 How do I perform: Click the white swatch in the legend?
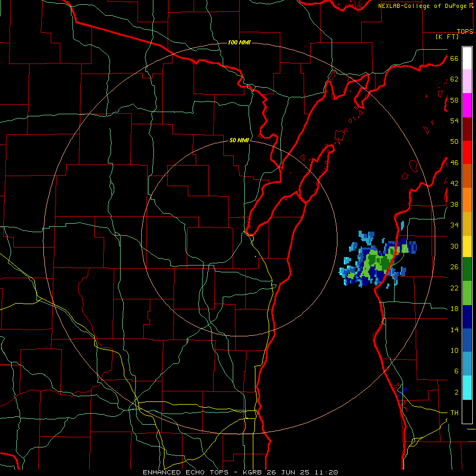pos(467,58)
